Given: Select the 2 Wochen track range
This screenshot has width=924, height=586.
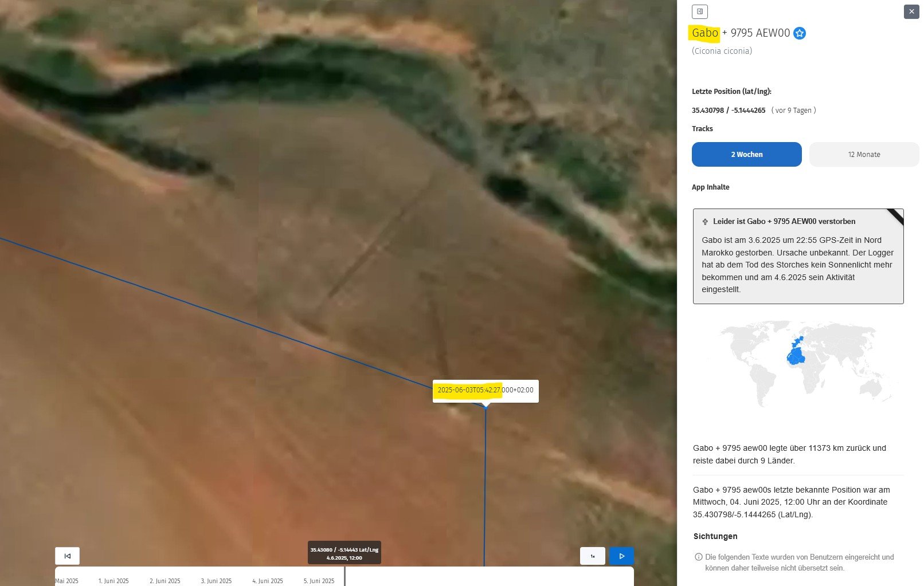Looking at the screenshot, I should tap(746, 155).
